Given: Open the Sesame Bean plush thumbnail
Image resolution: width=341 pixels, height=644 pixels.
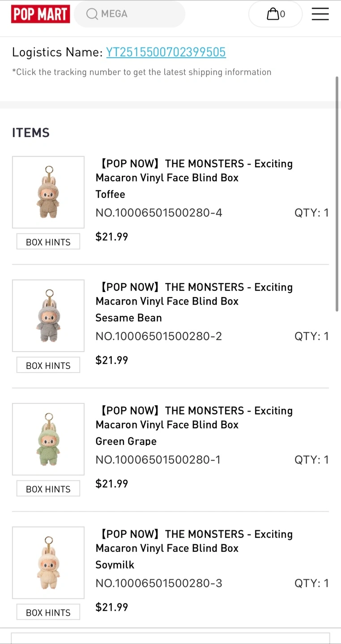Looking at the screenshot, I should (x=48, y=316).
